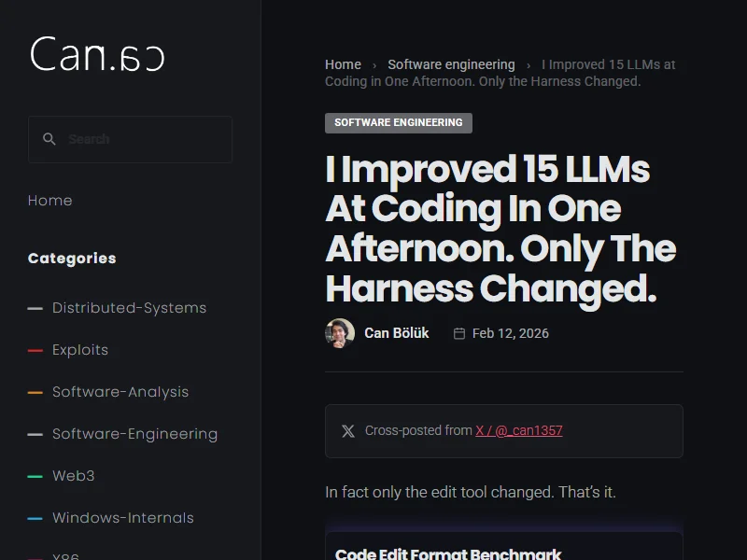The image size is (747, 560).
Task: Open the Software-Engineering sidebar category
Action: pos(134,434)
